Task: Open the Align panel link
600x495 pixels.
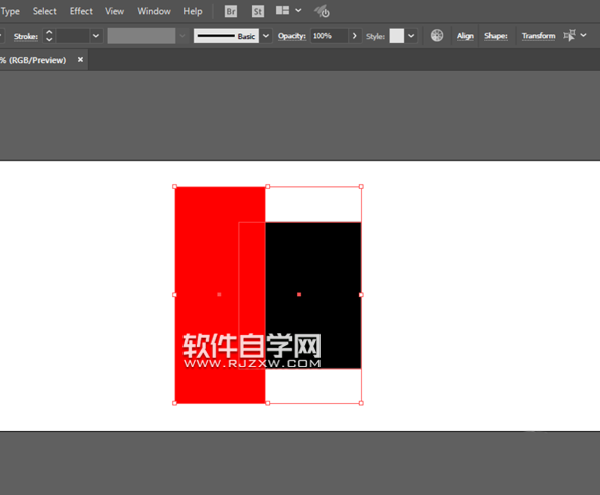Action: [x=465, y=36]
